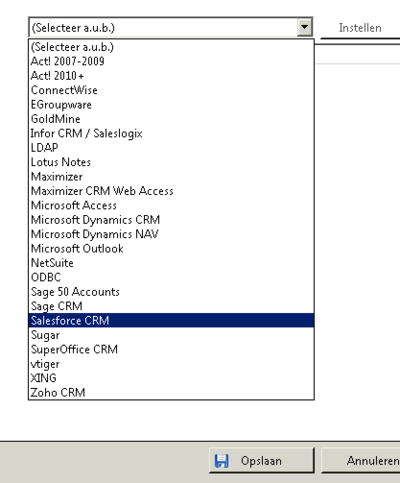Select Microsoft Dynamics NAV
This screenshot has height=483, width=400.
tap(171, 234)
